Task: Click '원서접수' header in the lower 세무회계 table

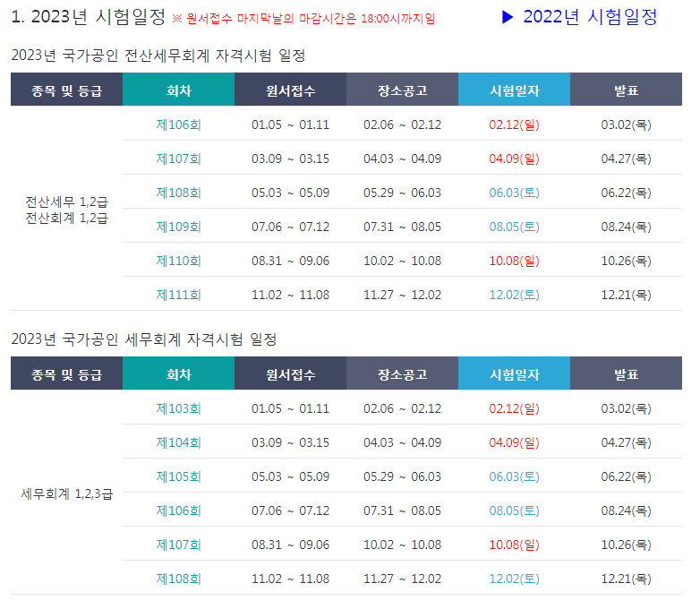Action: click(291, 374)
